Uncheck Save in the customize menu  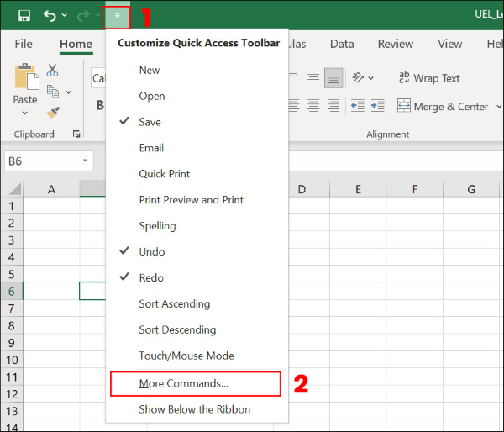coord(197,122)
